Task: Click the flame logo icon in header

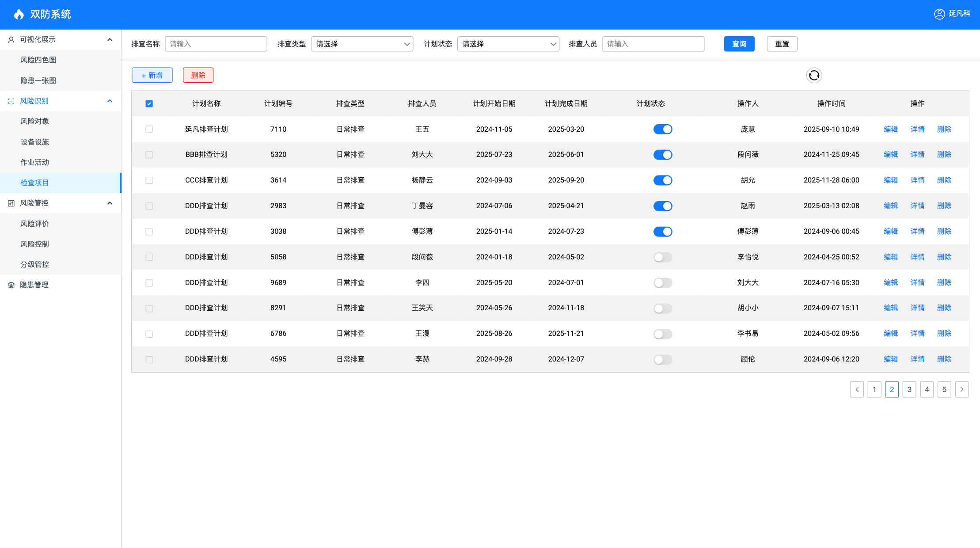Action: click(19, 14)
